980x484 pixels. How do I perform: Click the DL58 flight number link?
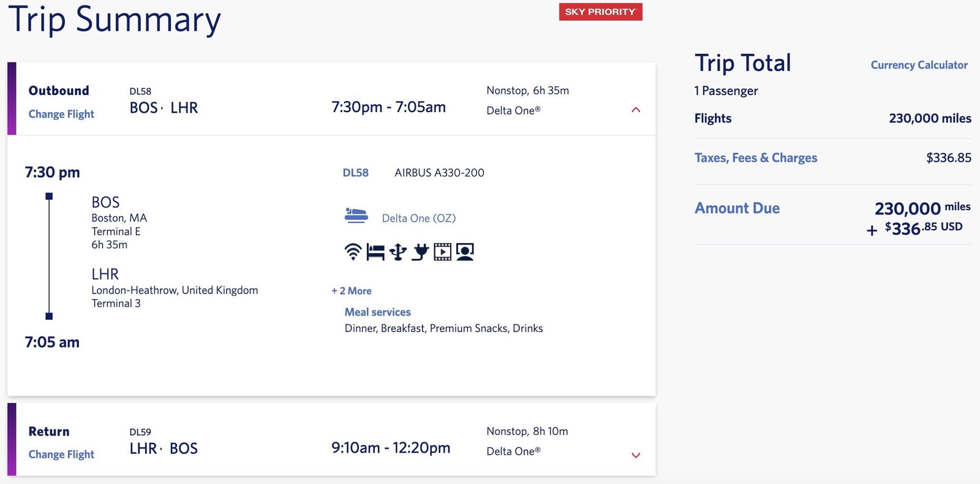tap(356, 173)
